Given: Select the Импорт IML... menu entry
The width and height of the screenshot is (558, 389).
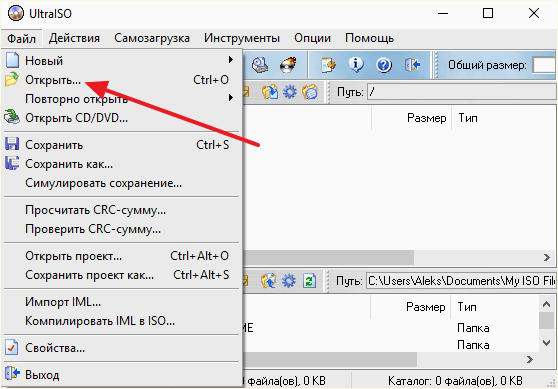Looking at the screenshot, I should (121, 302).
